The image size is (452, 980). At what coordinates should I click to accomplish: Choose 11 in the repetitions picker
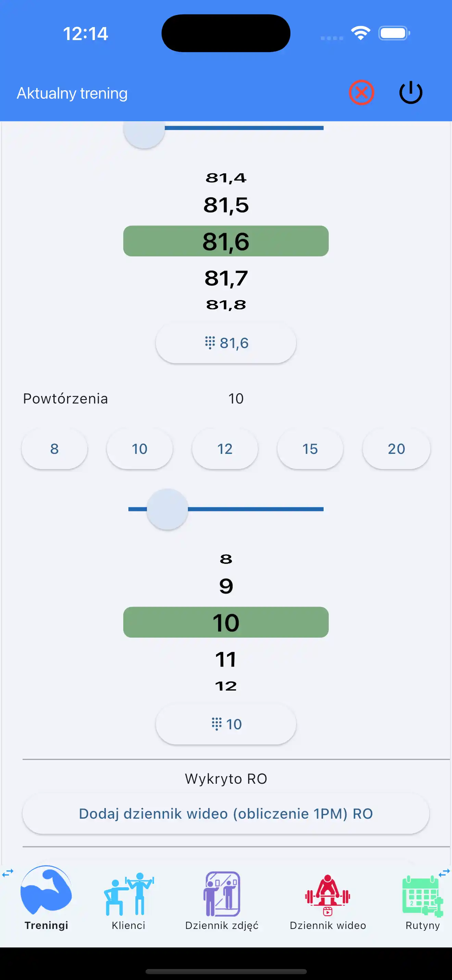pyautogui.click(x=226, y=659)
